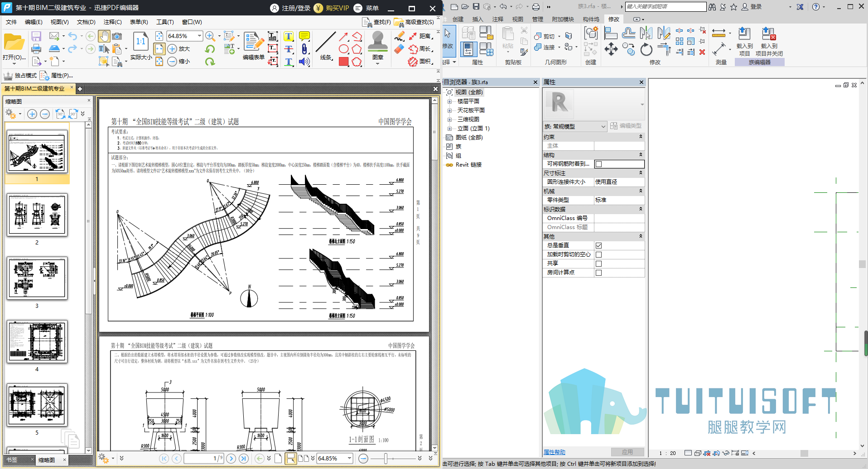Expand the 楼层平面 tree node

[x=449, y=101]
